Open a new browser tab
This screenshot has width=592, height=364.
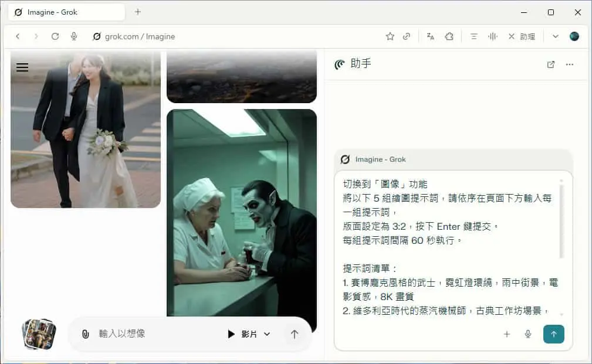pos(138,12)
